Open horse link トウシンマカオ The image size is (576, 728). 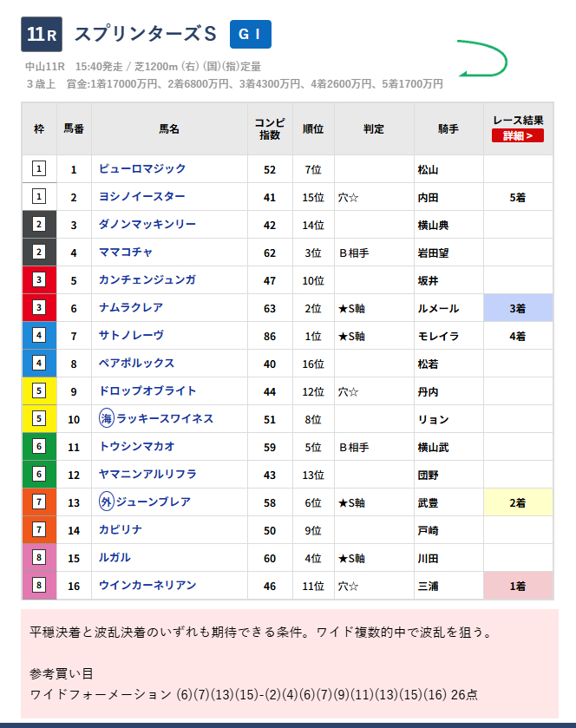(x=137, y=447)
